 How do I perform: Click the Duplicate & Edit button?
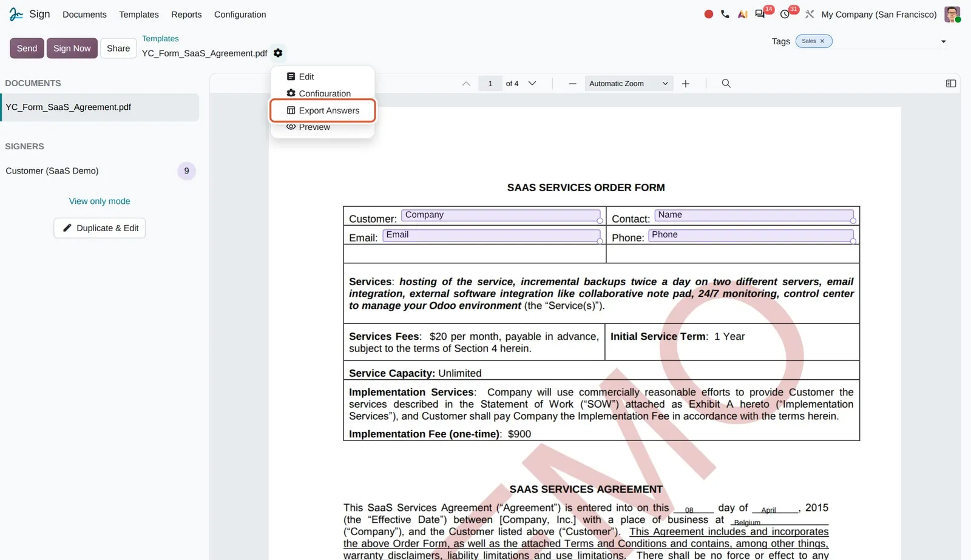tap(100, 228)
